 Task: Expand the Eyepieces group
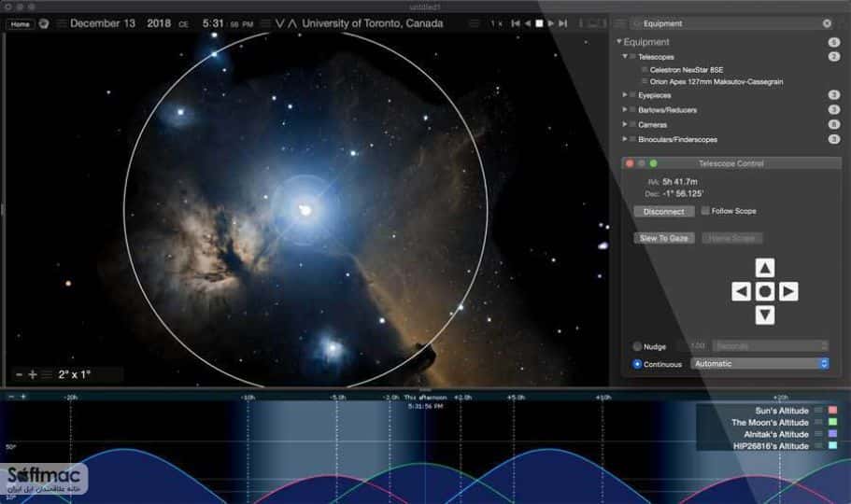coord(625,95)
